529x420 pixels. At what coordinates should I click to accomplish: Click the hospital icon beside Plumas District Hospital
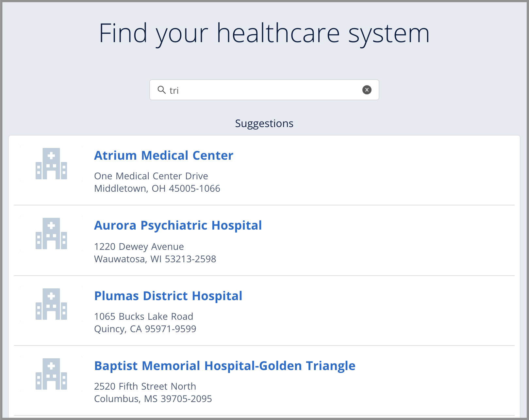coord(51,304)
